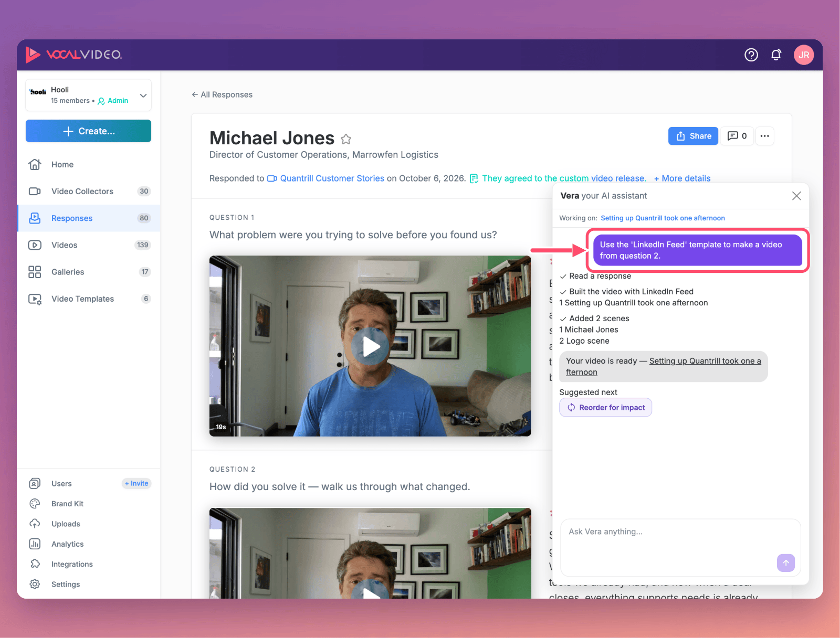This screenshot has width=840, height=638.
Task: Click the + Invite button
Action: pyautogui.click(x=136, y=484)
